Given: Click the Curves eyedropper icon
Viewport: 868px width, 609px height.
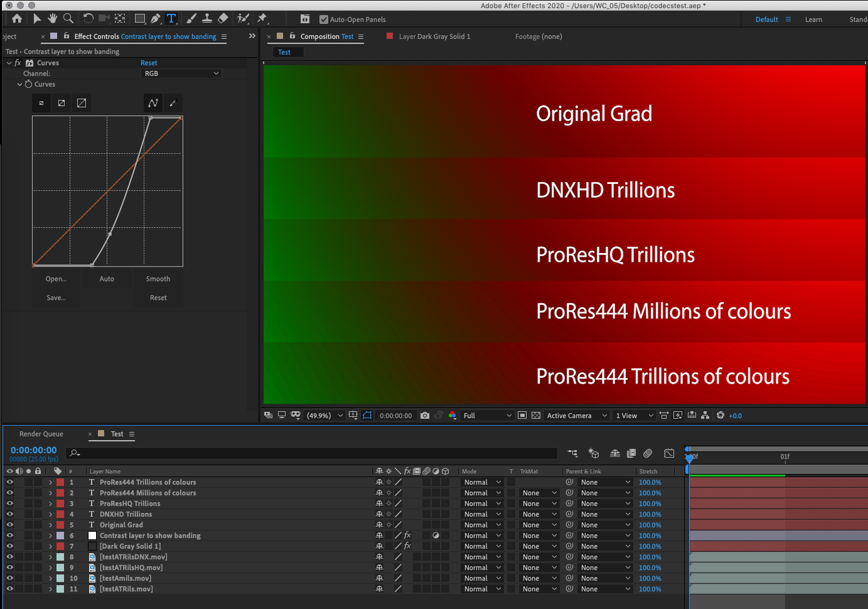Looking at the screenshot, I should coord(173,102).
